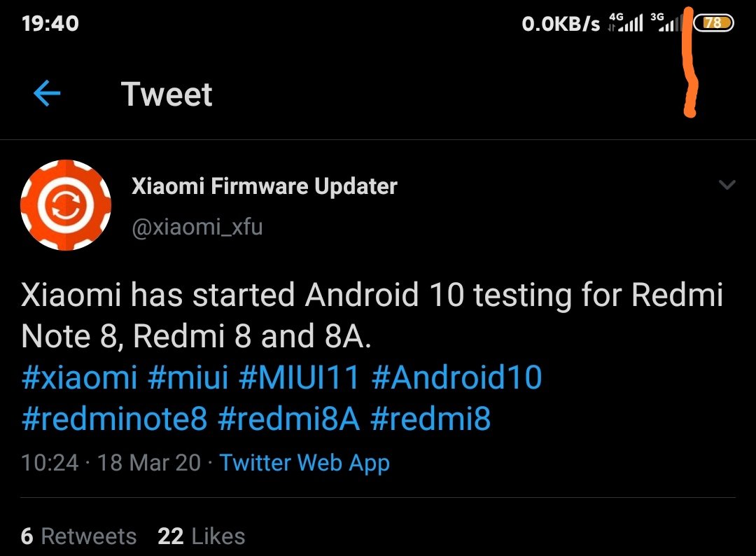Image resolution: width=756 pixels, height=556 pixels.
Task: Tap the orange highlight mark near the battery
Action: coord(688,63)
